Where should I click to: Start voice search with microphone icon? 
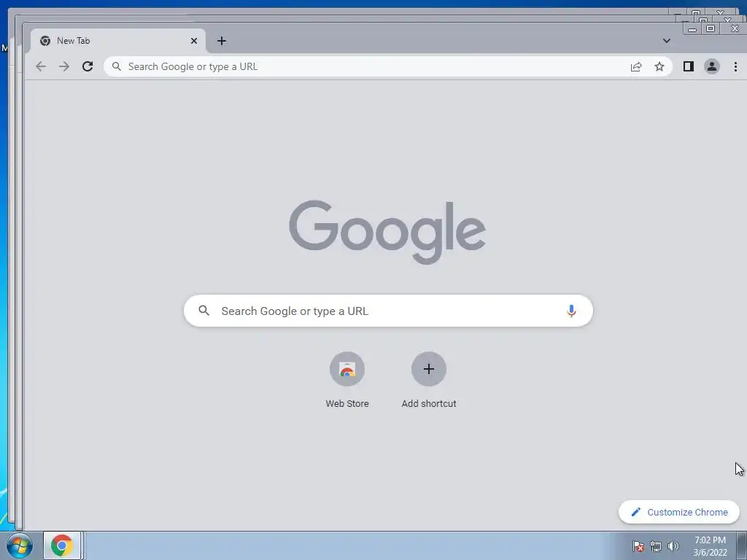click(571, 311)
